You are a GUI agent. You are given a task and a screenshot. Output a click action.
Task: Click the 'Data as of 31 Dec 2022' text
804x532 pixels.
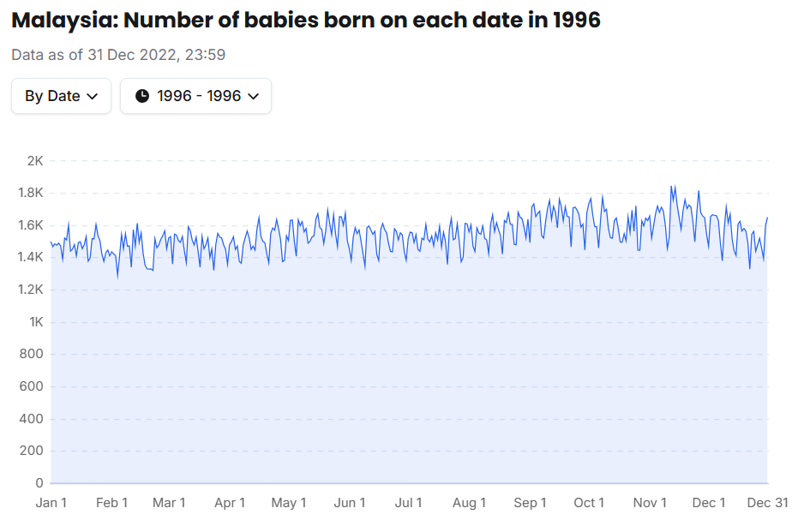[x=118, y=55]
